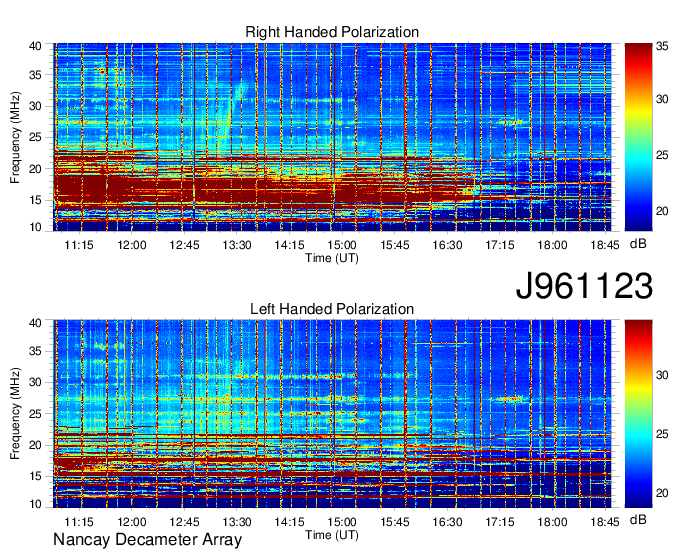Click 12:45 time tick under Right Handed plot
The image size is (680, 552).
pyautogui.click(x=184, y=245)
